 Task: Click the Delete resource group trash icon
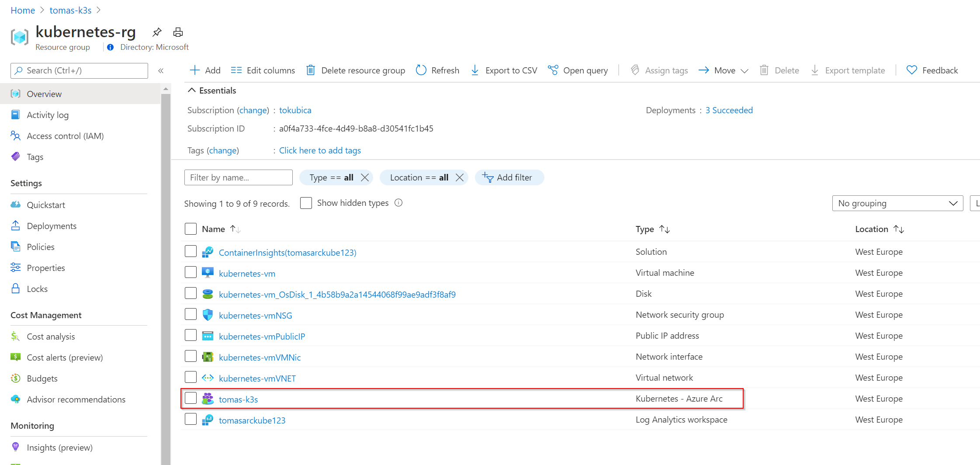tap(311, 70)
